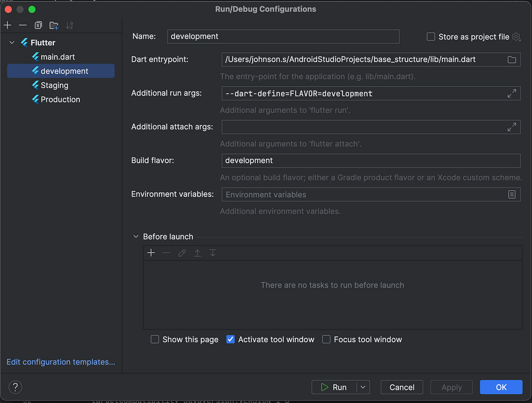The width and height of the screenshot is (532, 403).
Task: Add a new run configuration
Action: click(x=7, y=25)
